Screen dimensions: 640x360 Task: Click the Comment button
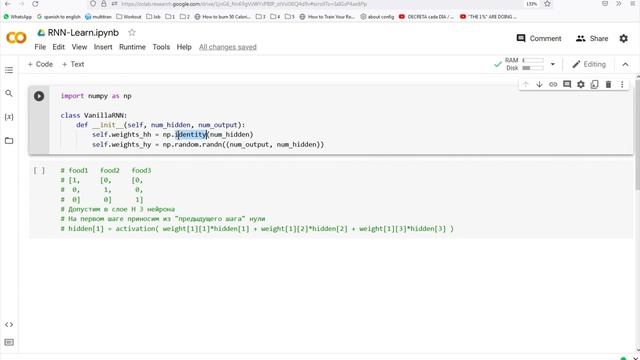(x=539, y=38)
